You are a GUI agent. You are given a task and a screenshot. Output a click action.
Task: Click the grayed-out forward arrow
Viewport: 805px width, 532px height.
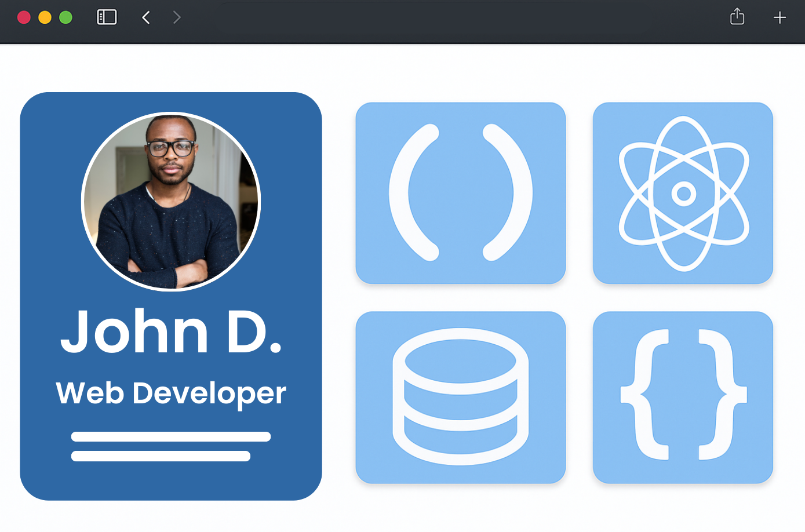coord(177,17)
